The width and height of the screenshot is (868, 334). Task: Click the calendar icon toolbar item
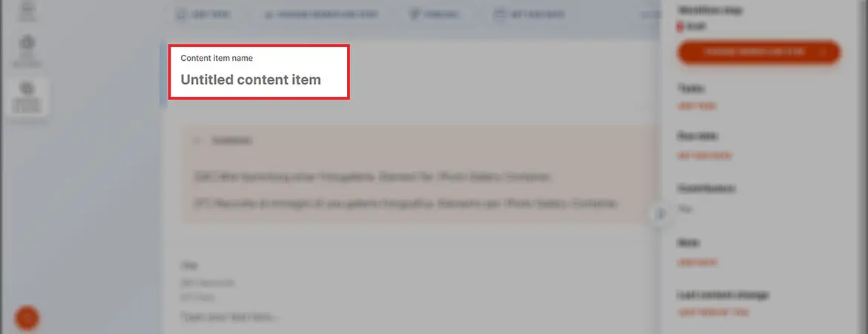point(499,15)
